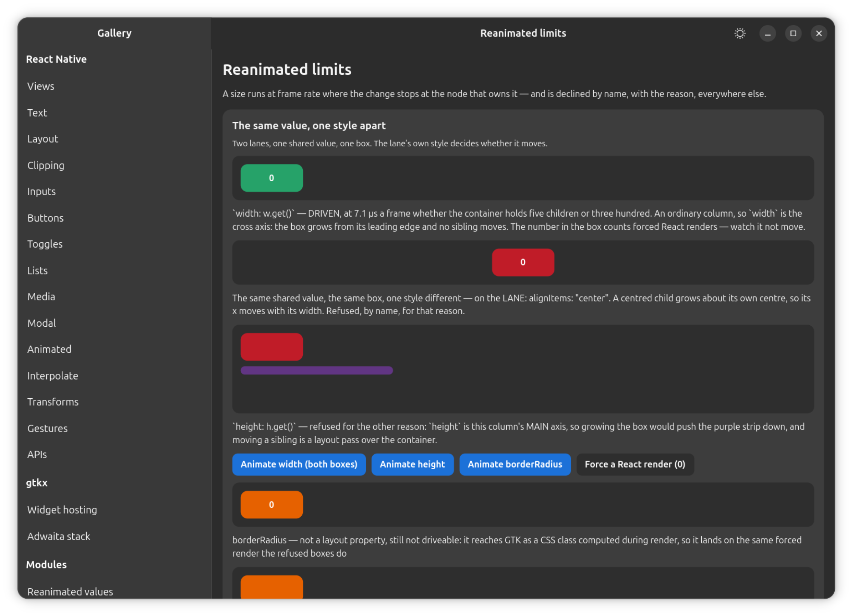Maximize the Gallery window
The height and width of the screenshot is (616, 852).
[x=793, y=34]
